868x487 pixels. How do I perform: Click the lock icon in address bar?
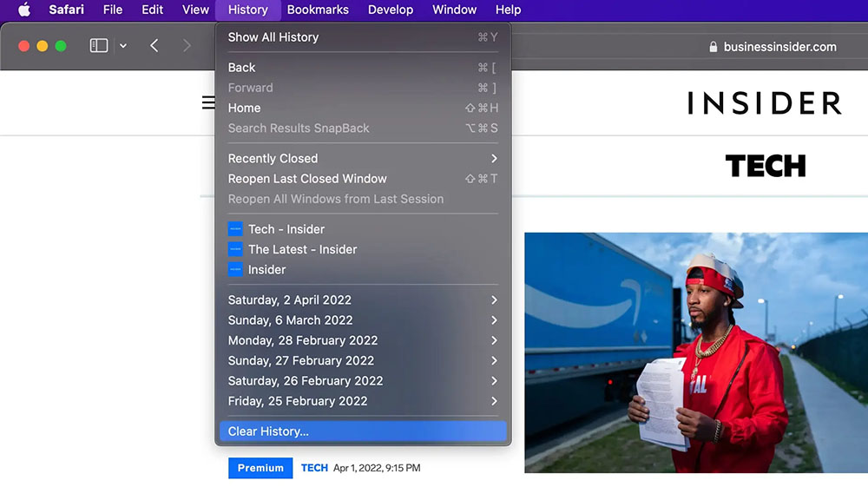(713, 48)
